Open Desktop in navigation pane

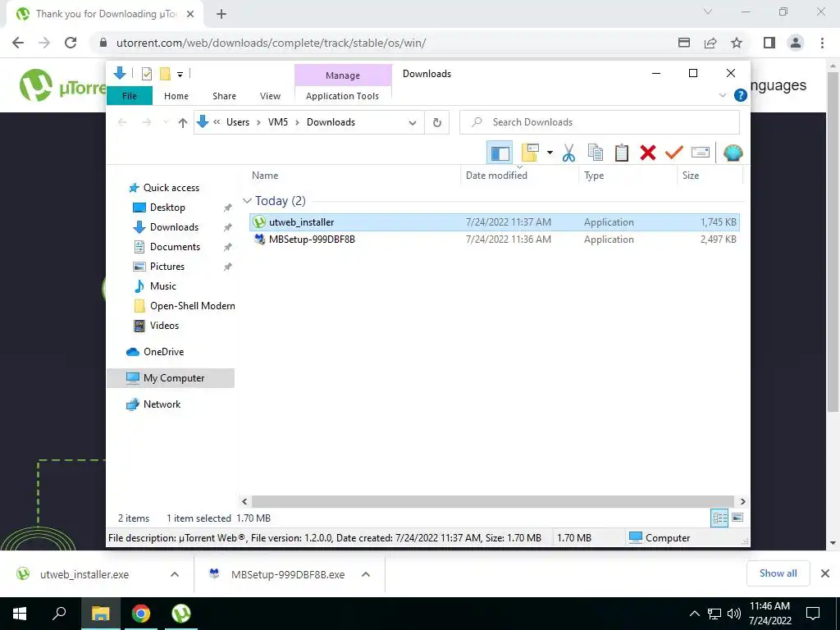[167, 208]
